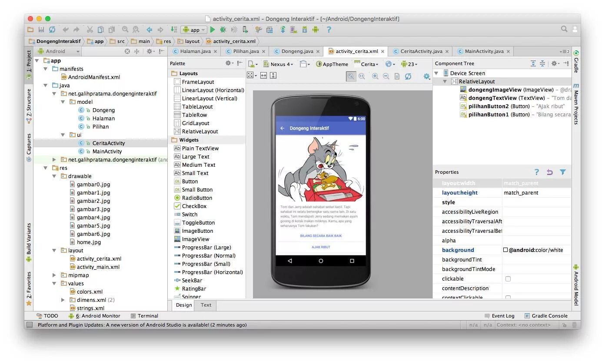Open the Gradle Console
The width and height of the screenshot is (605, 364).
(546, 316)
